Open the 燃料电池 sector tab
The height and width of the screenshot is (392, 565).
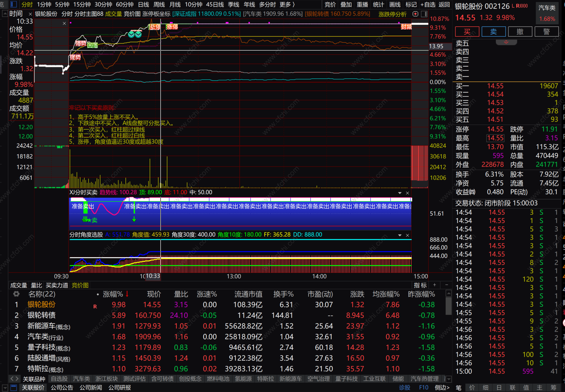[x=218, y=379]
